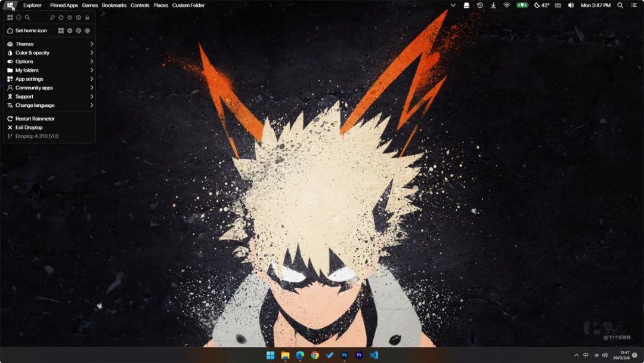Expand the Options submenu chevron
Image resolution: width=644 pixels, height=363 pixels.
(x=92, y=61)
